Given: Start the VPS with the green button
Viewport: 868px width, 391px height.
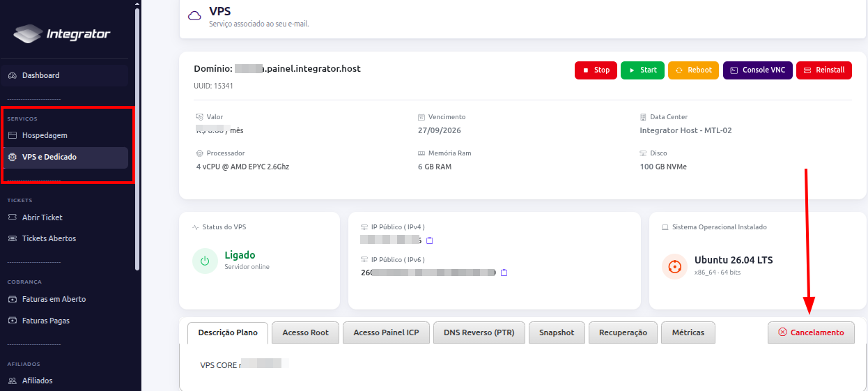Looking at the screenshot, I should pos(642,70).
